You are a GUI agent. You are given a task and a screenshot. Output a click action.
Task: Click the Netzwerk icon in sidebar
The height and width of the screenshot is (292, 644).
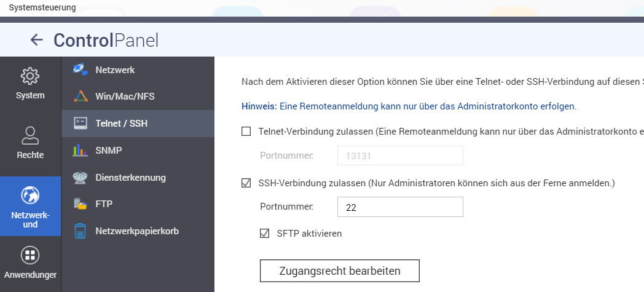(x=80, y=70)
